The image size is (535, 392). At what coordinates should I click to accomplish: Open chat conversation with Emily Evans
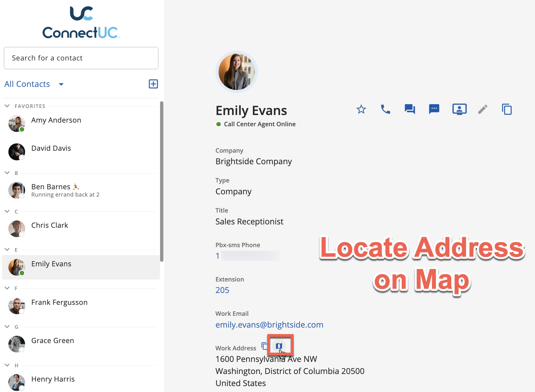pos(410,109)
